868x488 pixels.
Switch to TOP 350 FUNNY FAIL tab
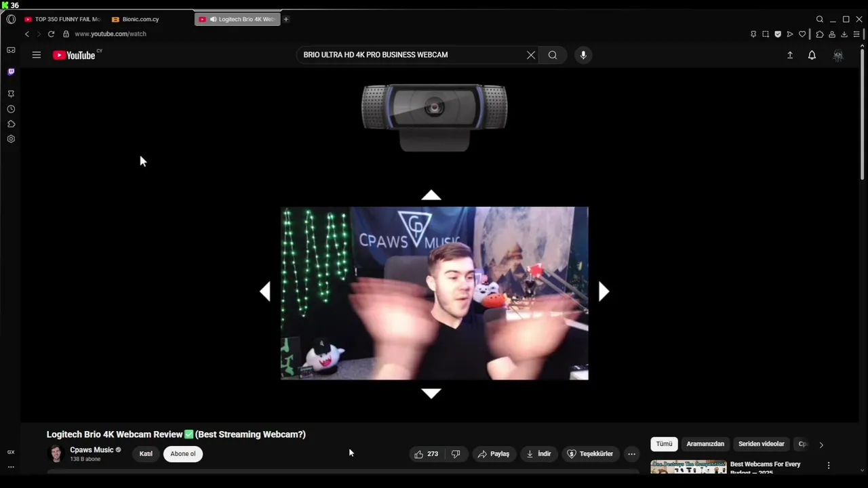tap(62, 19)
